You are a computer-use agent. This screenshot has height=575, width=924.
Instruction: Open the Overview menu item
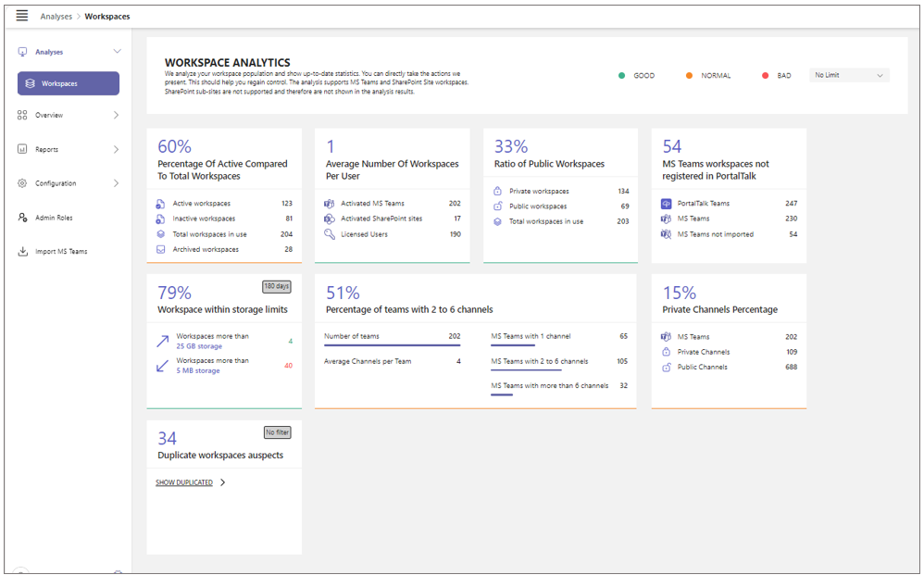[69, 115]
